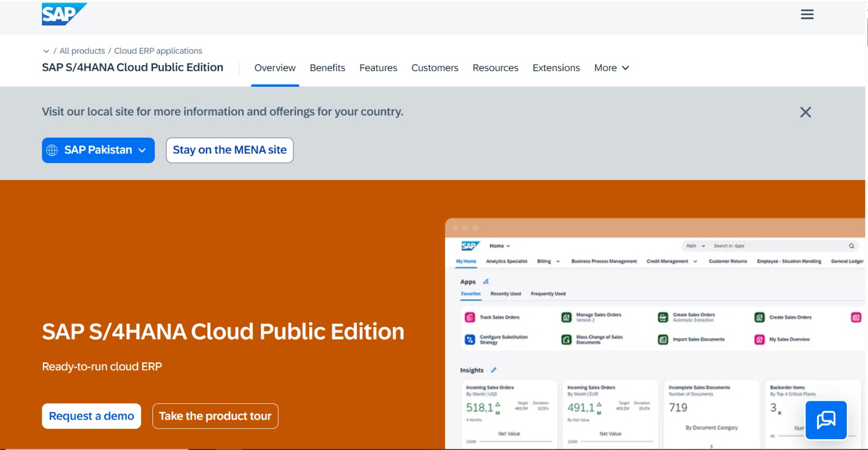Go to the Features tab
This screenshot has width=868, height=450.
click(x=378, y=68)
